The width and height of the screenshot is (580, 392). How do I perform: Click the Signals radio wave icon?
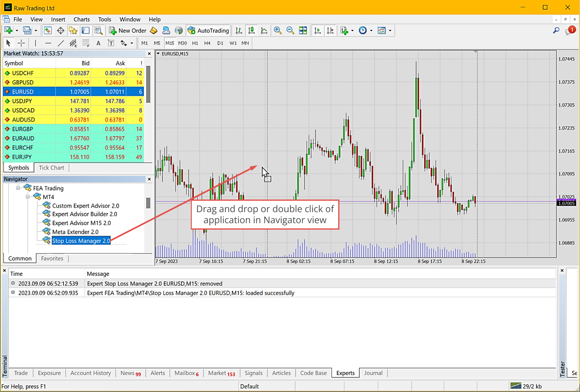coord(179,30)
